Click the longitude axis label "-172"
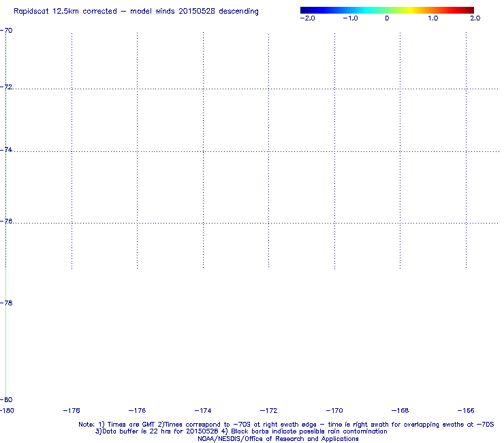The height and width of the screenshot is (443, 504). [x=269, y=411]
